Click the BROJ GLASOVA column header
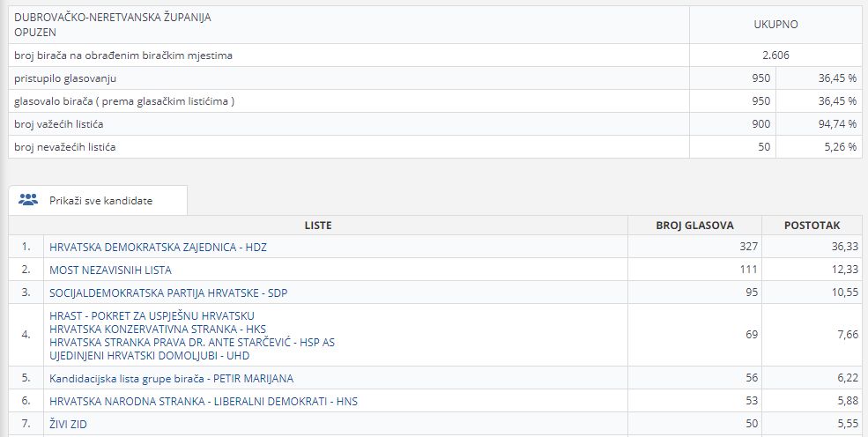The height and width of the screenshot is (437, 868). click(x=694, y=226)
